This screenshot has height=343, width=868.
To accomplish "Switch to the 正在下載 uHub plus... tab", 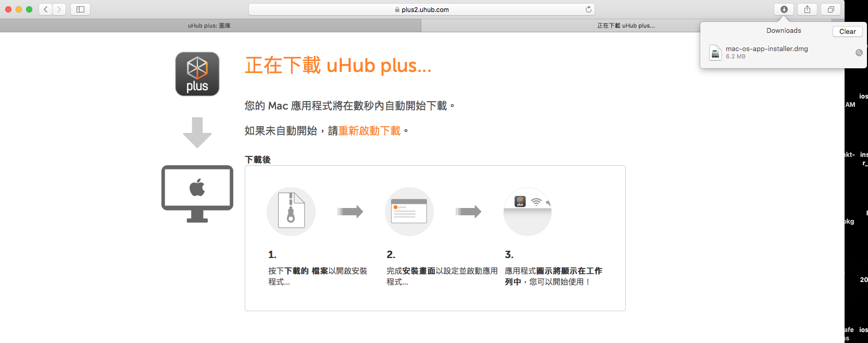I will pos(626,26).
